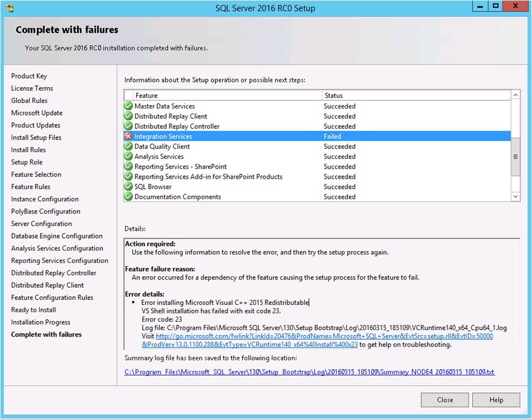Click the green check icon beside Distributed Replay Controller
The image size is (532, 419).
[x=128, y=126]
